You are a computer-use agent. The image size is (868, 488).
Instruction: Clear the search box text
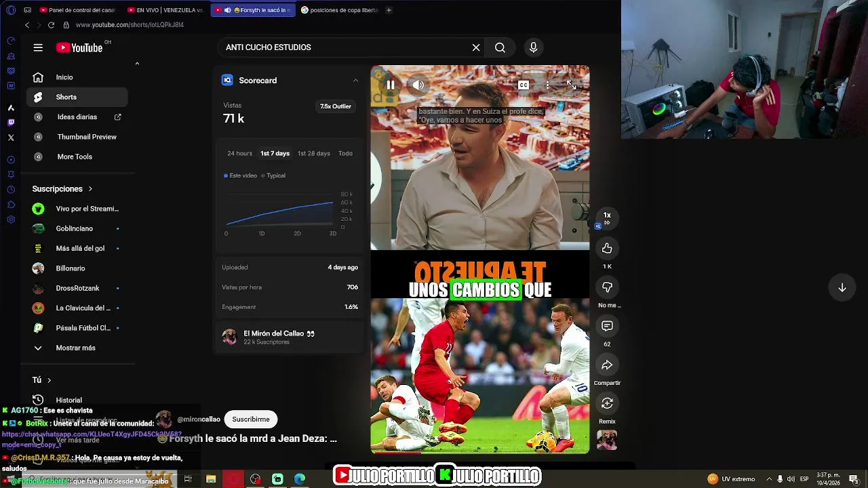pos(476,47)
